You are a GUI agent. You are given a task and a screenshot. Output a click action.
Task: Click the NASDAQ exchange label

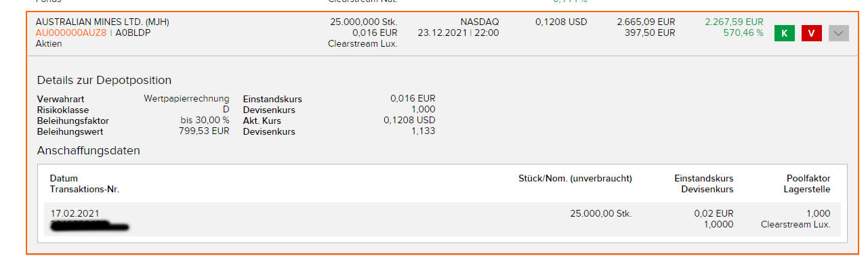click(479, 22)
